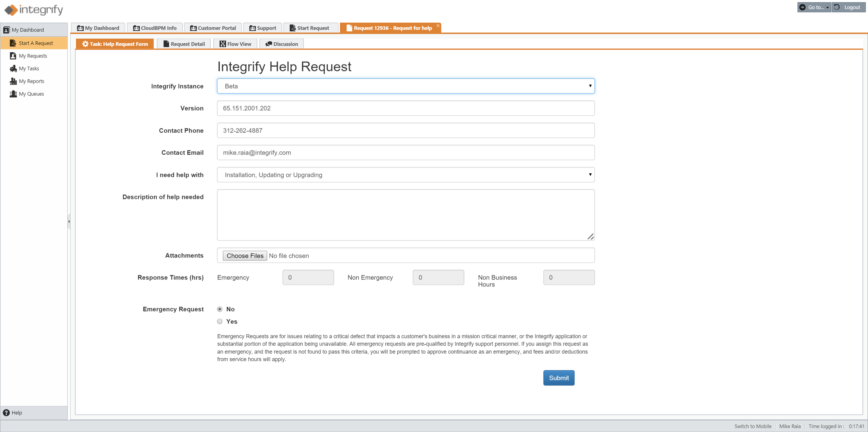Click the Integrify logo

pyautogui.click(x=34, y=10)
